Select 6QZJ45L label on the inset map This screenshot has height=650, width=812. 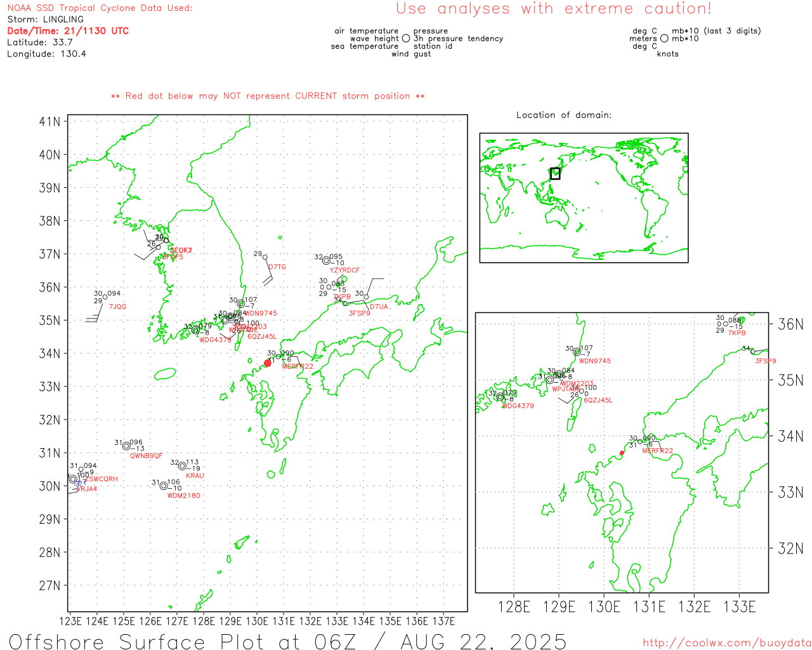point(598,401)
